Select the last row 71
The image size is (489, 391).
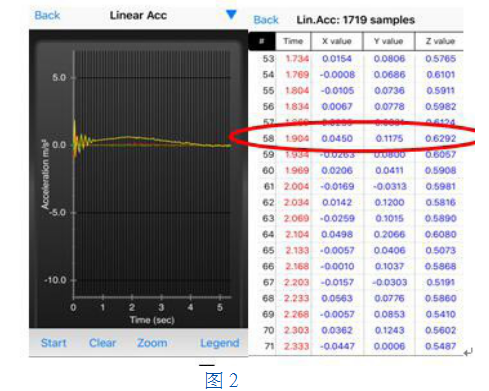(356, 346)
